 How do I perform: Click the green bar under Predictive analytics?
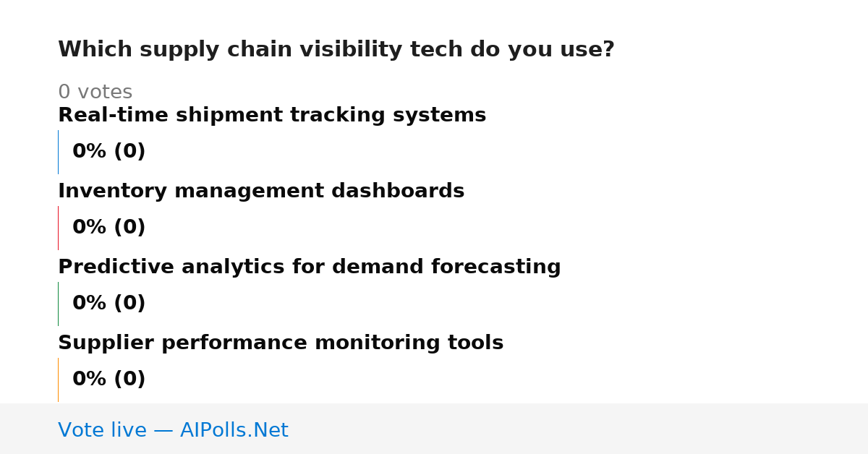[x=58, y=304]
